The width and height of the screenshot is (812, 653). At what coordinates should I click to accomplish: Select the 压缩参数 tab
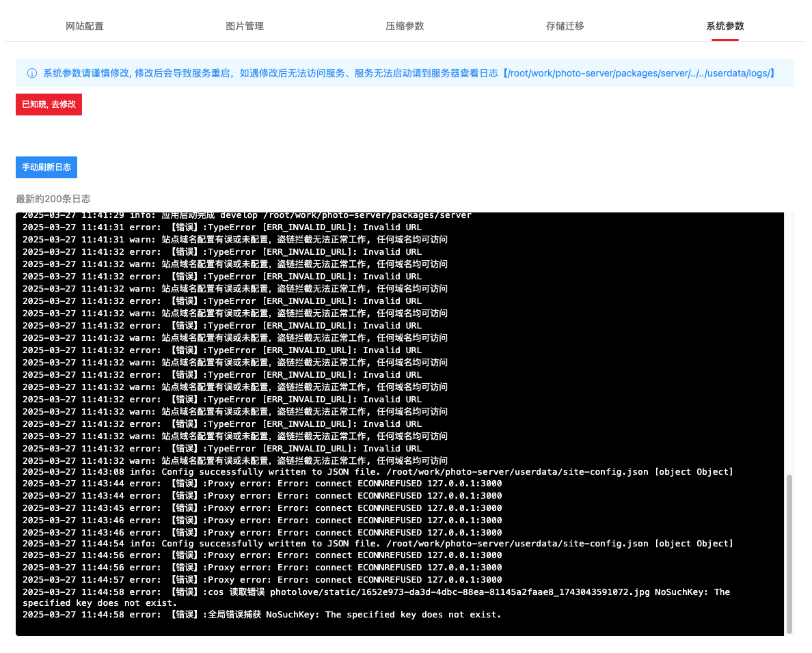[405, 26]
